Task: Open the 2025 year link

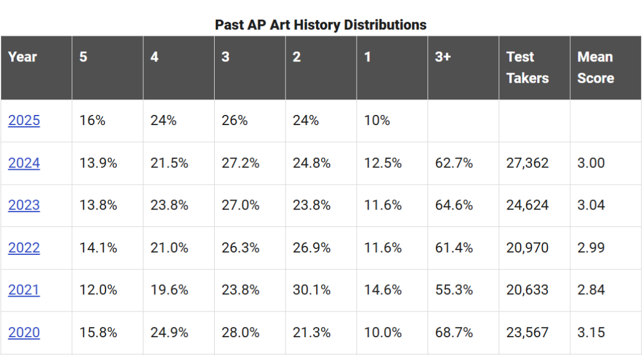Action: (24, 120)
